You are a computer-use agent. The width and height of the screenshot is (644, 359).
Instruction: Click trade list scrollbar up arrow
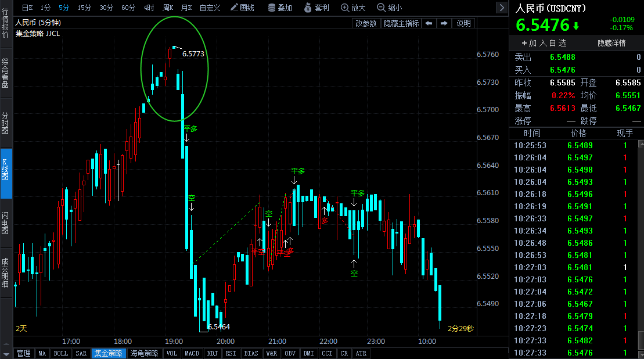click(641, 143)
